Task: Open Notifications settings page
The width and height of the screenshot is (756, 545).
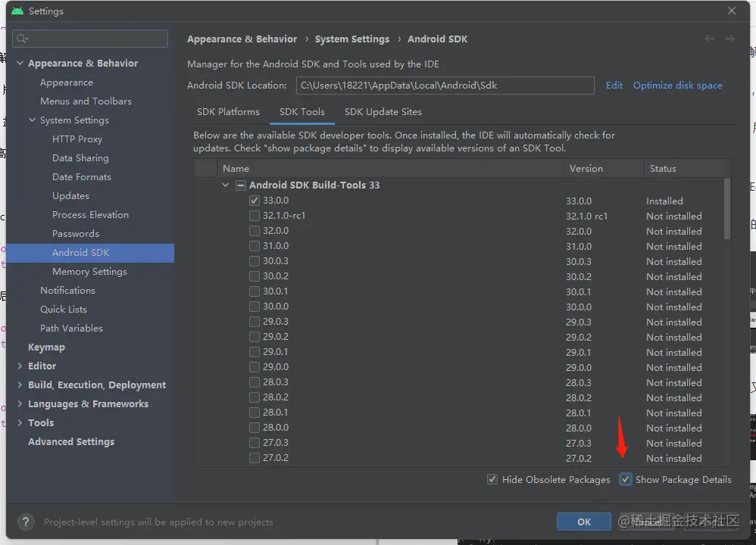Action: [x=67, y=290]
